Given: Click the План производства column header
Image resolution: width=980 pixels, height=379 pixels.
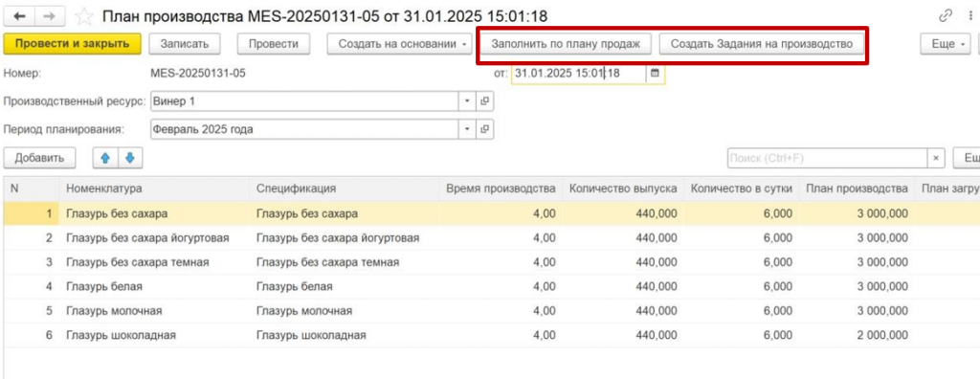Looking at the screenshot, I should click(x=857, y=189).
